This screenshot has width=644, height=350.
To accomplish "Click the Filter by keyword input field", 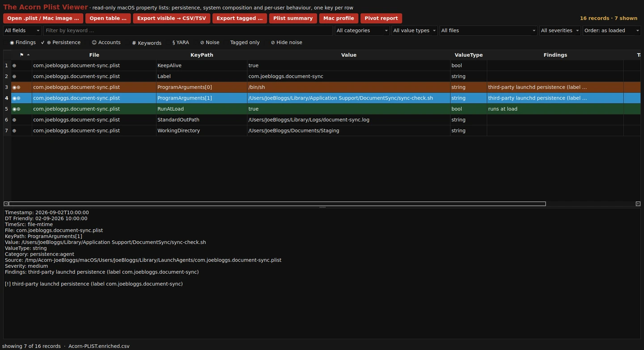I will (188, 30).
